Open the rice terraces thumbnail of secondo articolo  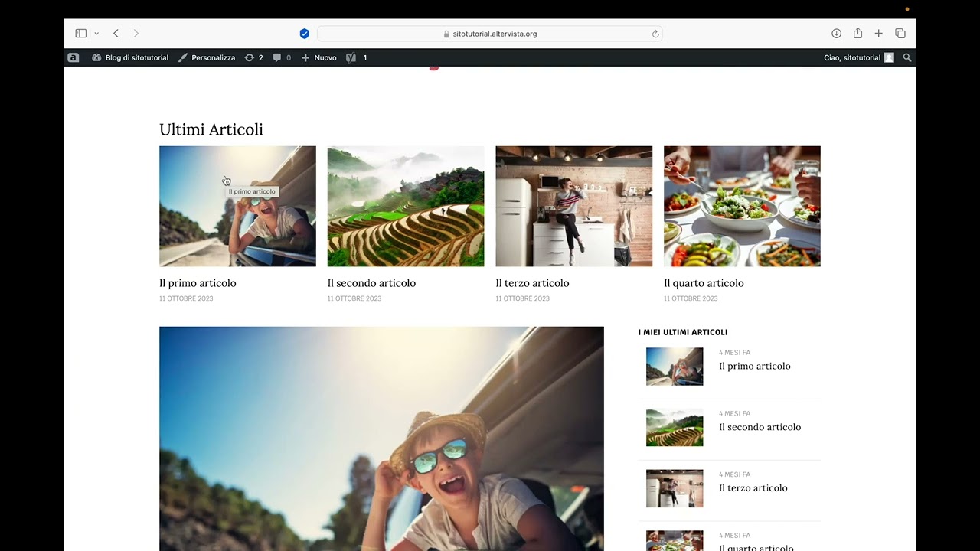406,206
